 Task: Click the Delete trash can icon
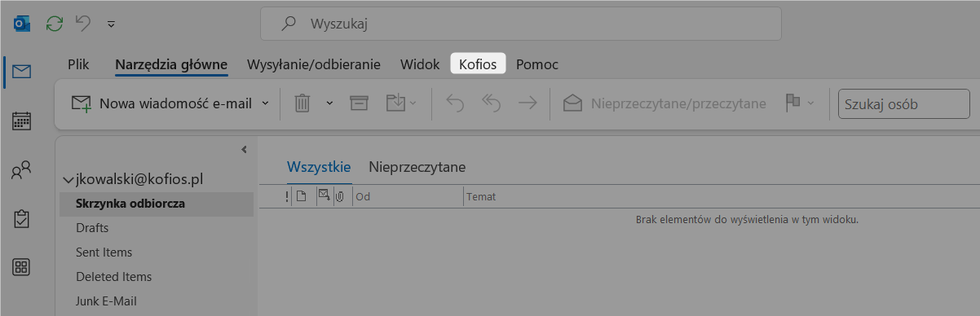coord(302,103)
